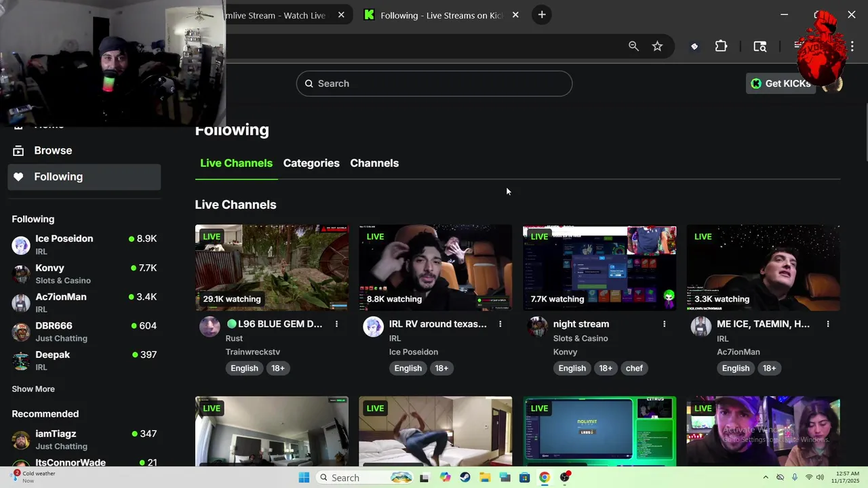
Task: Show hidden system tray icons chevron
Action: pos(766,478)
